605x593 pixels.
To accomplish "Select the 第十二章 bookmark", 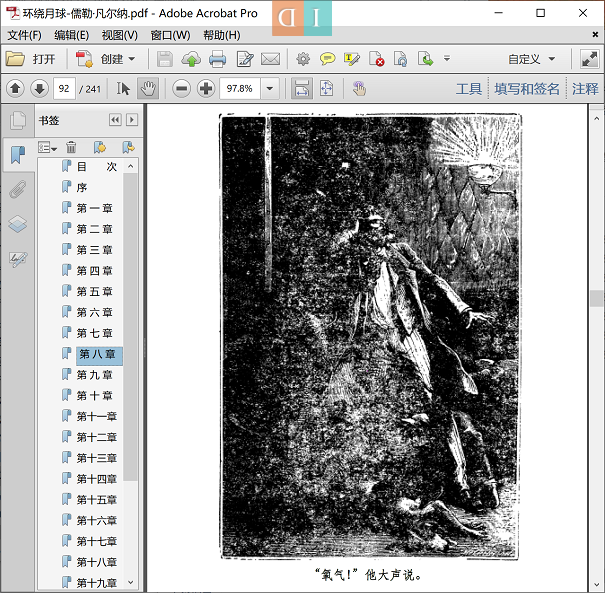I will coord(97,438).
